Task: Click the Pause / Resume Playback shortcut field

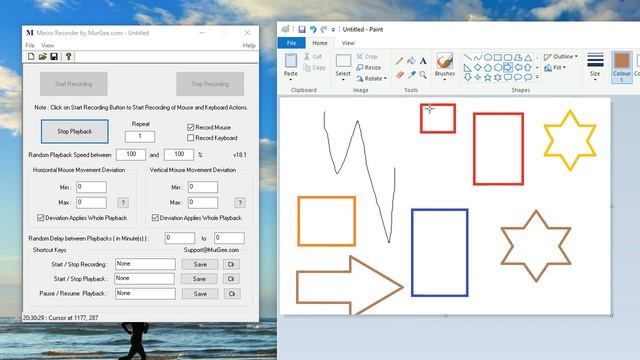Action: pos(145,293)
